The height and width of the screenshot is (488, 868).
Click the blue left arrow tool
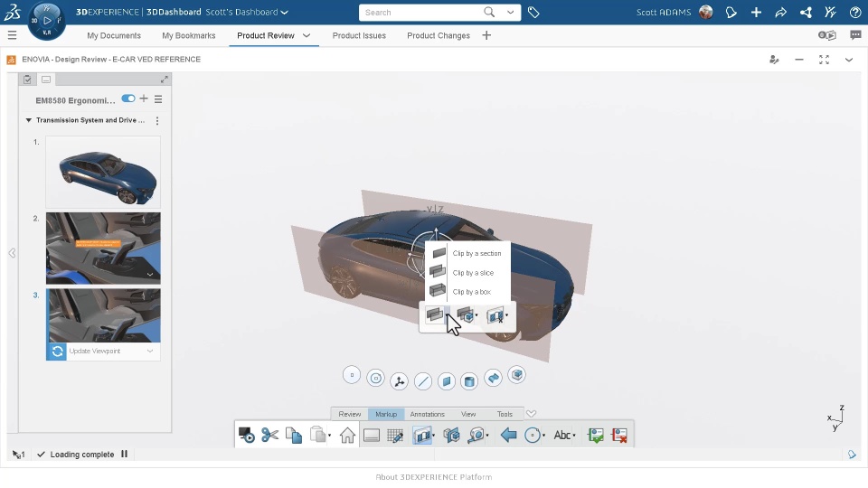point(508,436)
